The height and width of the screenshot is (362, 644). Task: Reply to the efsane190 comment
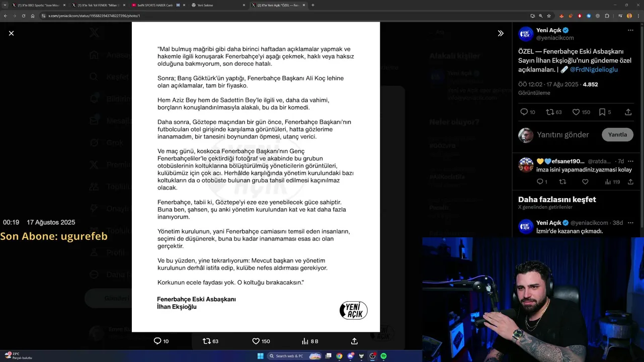541,182
